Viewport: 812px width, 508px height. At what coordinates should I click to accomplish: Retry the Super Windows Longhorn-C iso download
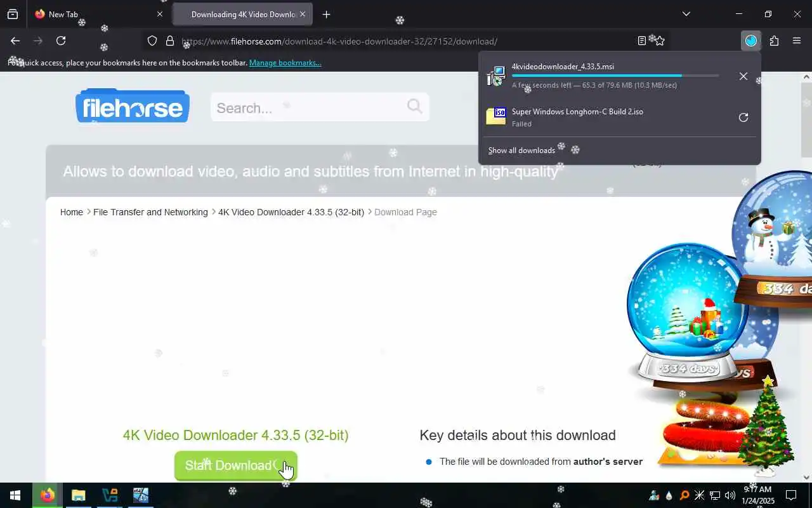[743, 117]
